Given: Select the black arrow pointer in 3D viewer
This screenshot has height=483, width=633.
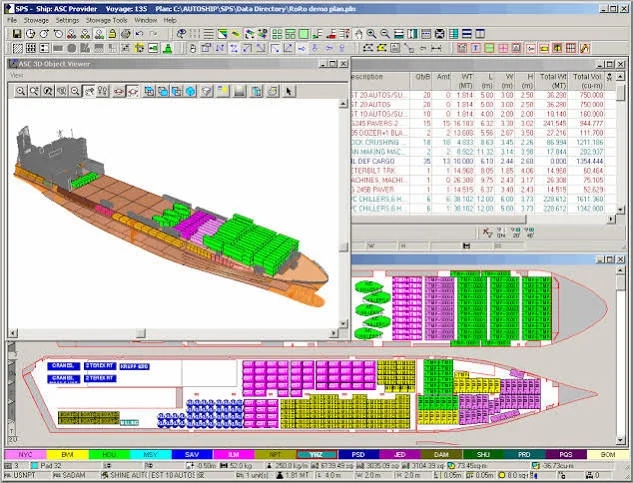Looking at the screenshot, I should (288, 91).
